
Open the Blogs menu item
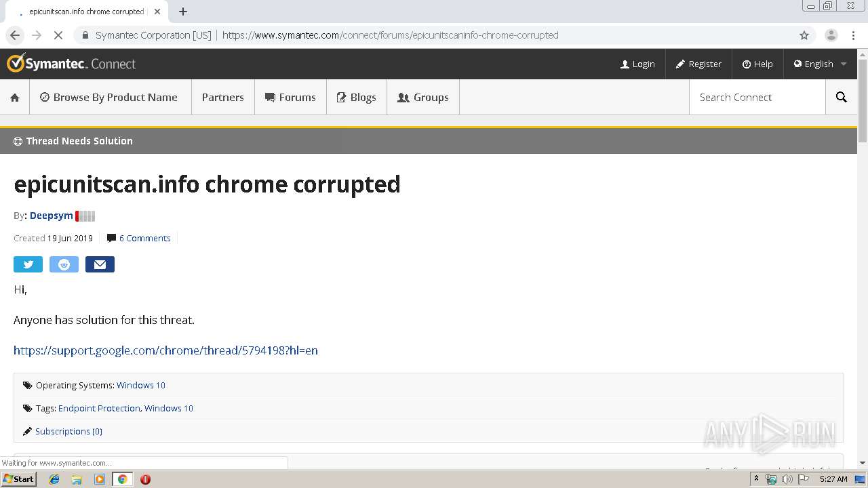click(356, 98)
